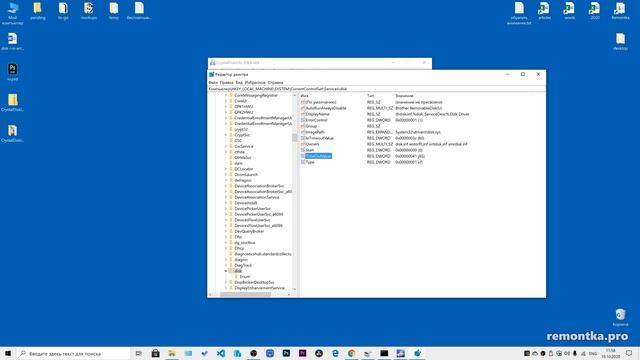Select the defragsvc key
640x360 pixels.
click(x=243, y=180)
